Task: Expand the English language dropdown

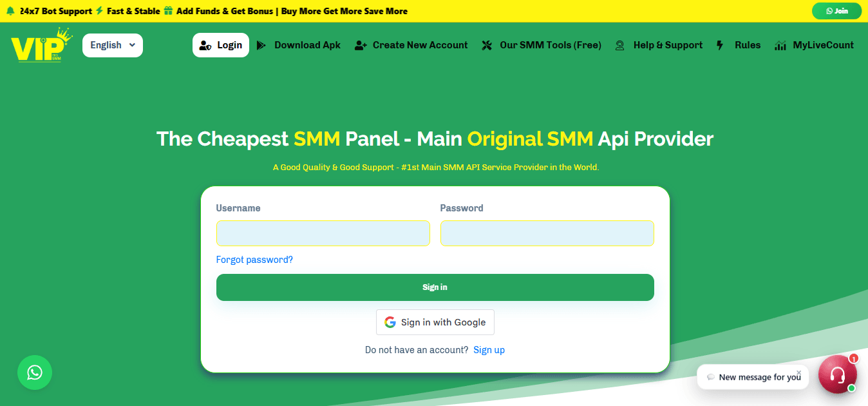Action: [x=113, y=45]
